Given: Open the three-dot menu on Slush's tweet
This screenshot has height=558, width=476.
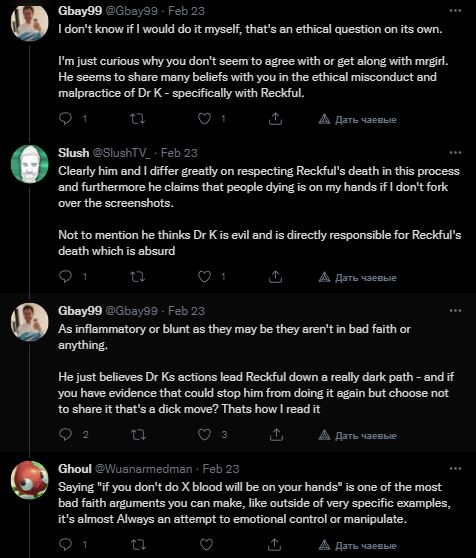Looking at the screenshot, I should 455,153.
